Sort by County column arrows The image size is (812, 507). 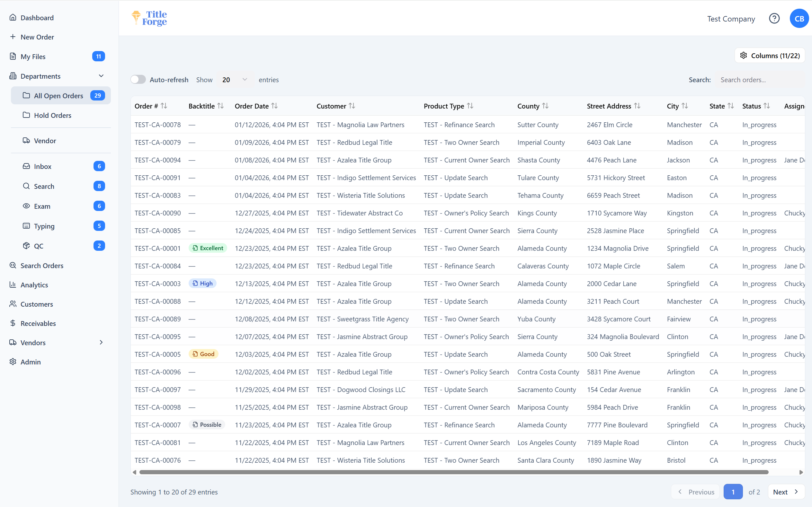545,106
